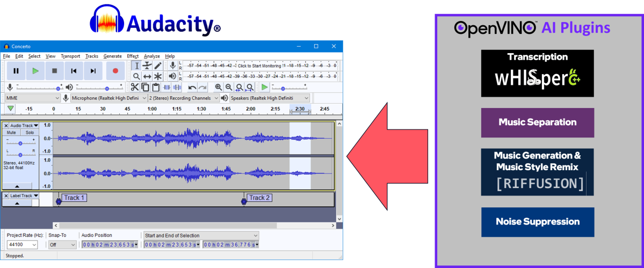Open the Project Rate 44100 dropdown
Image resolution: width=644 pixels, height=268 pixels.
[x=22, y=244]
